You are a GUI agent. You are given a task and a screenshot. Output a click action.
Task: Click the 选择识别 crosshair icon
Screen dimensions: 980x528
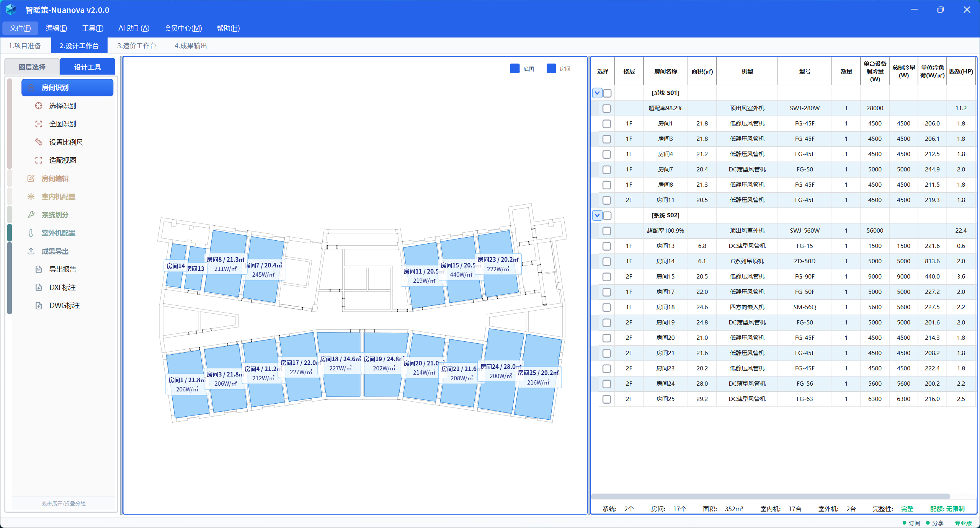point(39,106)
